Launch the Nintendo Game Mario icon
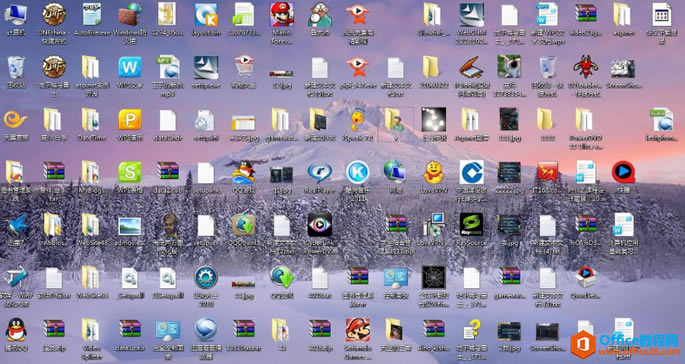 [358, 330]
